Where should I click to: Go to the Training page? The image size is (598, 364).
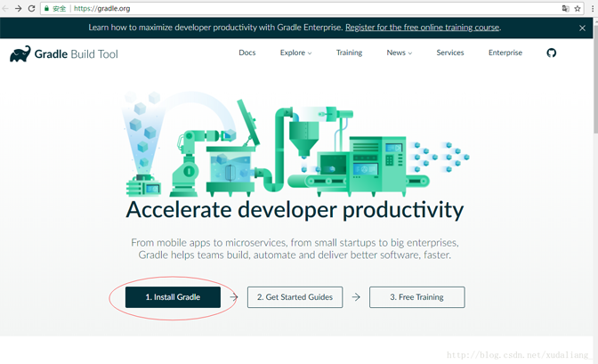(349, 53)
